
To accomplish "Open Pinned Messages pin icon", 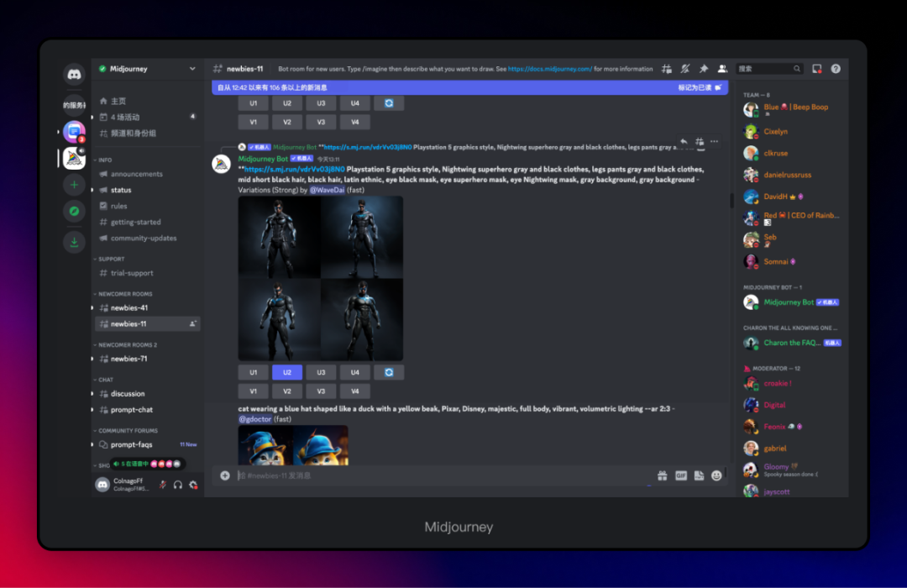I will pyautogui.click(x=704, y=69).
